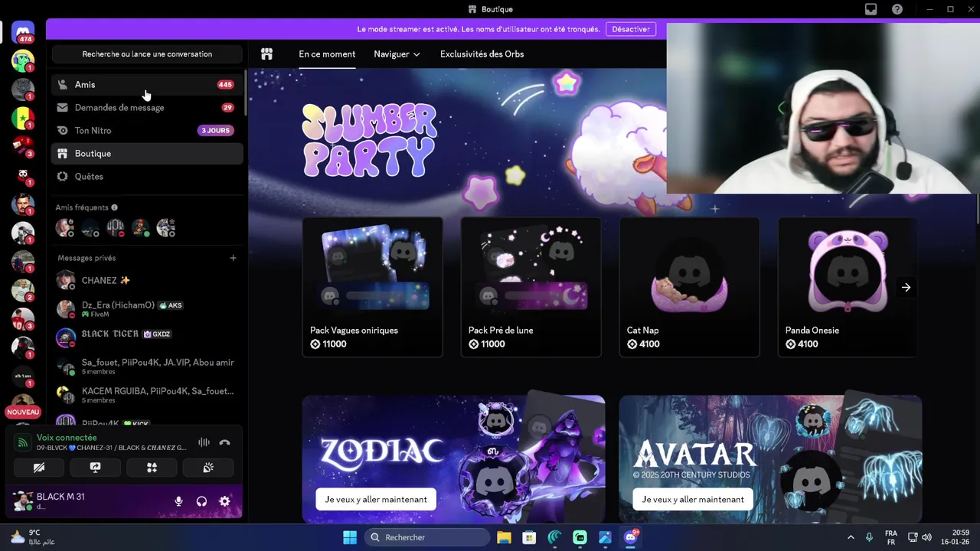Open the shop home grid icon
Viewport: 980px width, 551px height.
(x=266, y=54)
